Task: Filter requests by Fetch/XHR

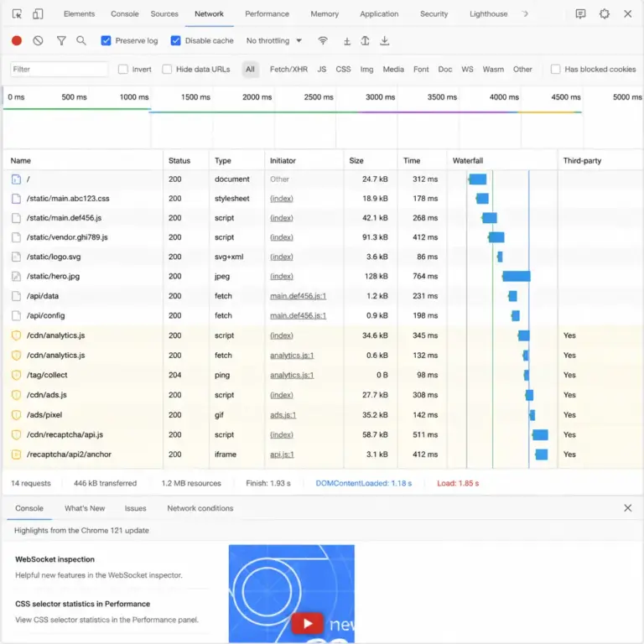Action: coord(288,69)
